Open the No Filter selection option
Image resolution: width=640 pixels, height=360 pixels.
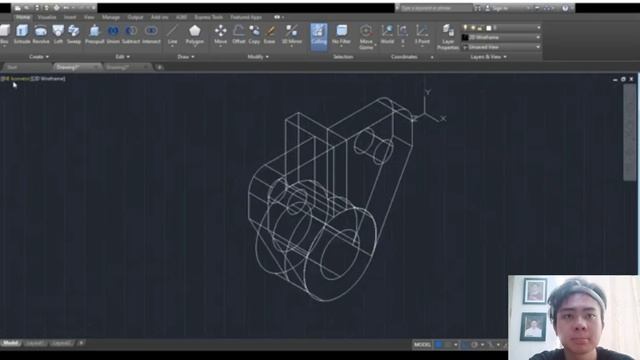342,35
